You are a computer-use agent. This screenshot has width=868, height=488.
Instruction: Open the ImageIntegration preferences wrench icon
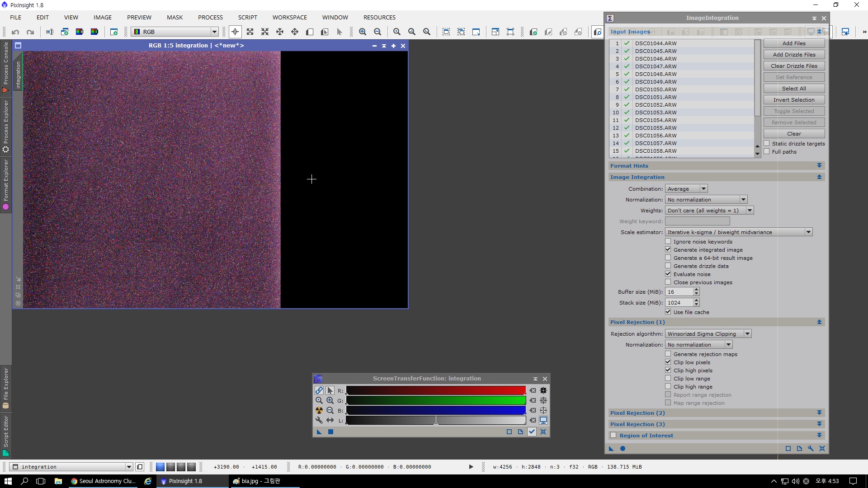(811, 449)
